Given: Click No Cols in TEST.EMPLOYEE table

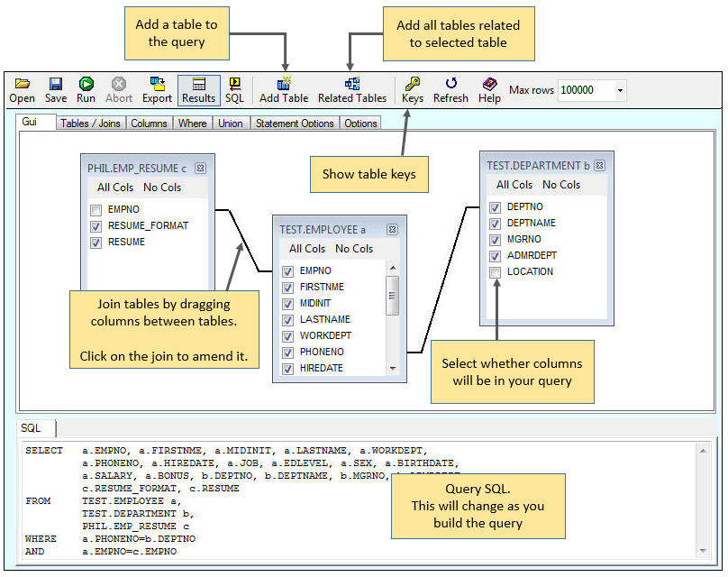Looking at the screenshot, I should [x=354, y=249].
